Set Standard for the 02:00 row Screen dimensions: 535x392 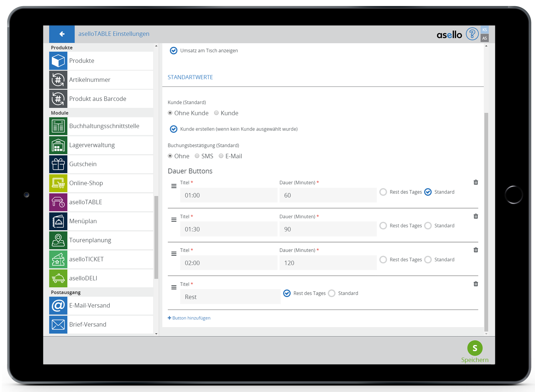[428, 259]
